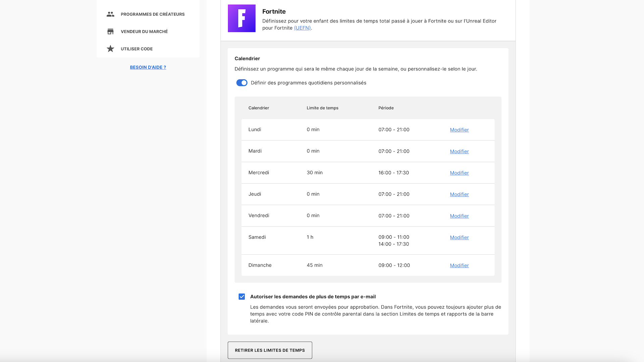Image resolution: width=644 pixels, height=362 pixels.
Task: Select the Dimanche row label
Action: point(260,265)
